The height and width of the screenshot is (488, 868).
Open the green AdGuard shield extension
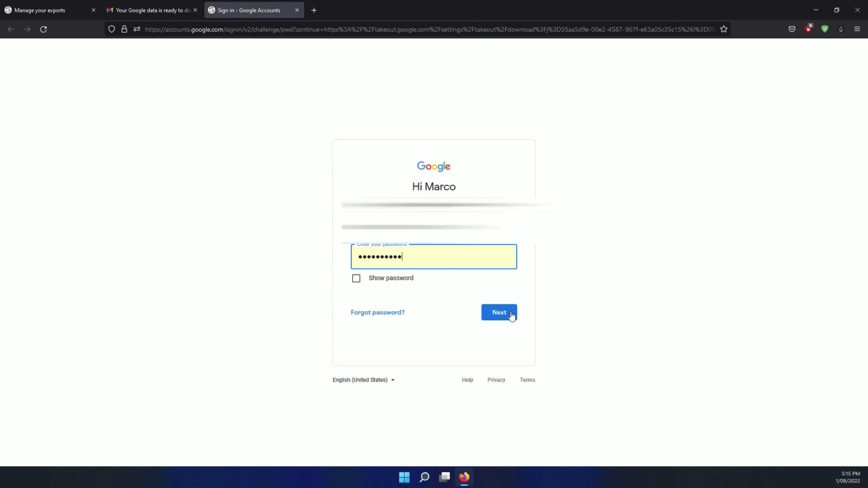tap(824, 29)
